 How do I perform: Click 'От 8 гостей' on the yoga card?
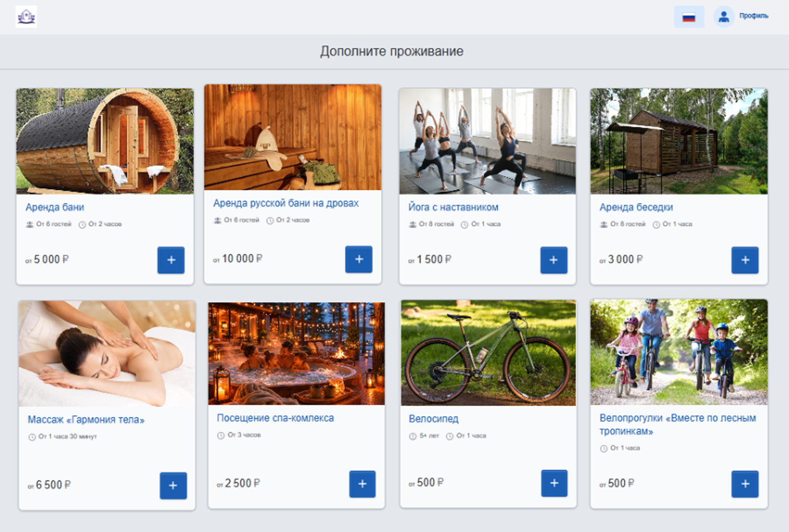pyautogui.click(x=436, y=224)
